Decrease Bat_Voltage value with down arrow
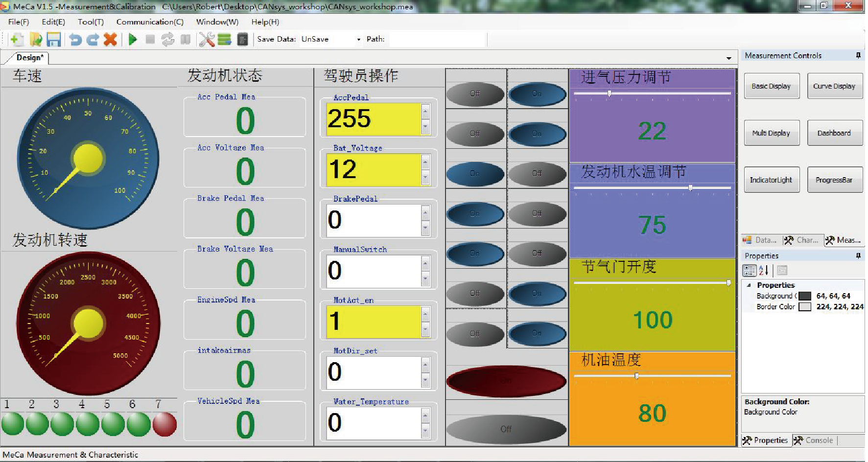The width and height of the screenshot is (868, 462). (425, 178)
